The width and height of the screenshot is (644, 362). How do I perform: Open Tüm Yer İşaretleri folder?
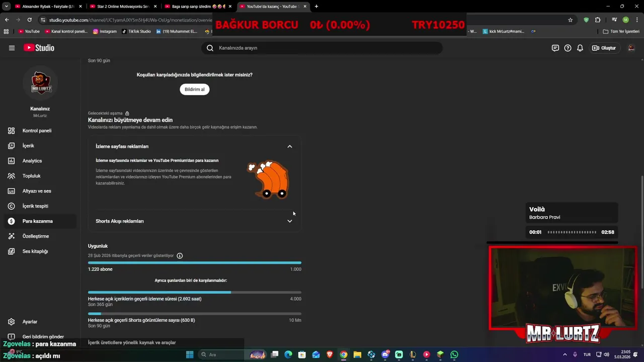pyautogui.click(x=621, y=31)
